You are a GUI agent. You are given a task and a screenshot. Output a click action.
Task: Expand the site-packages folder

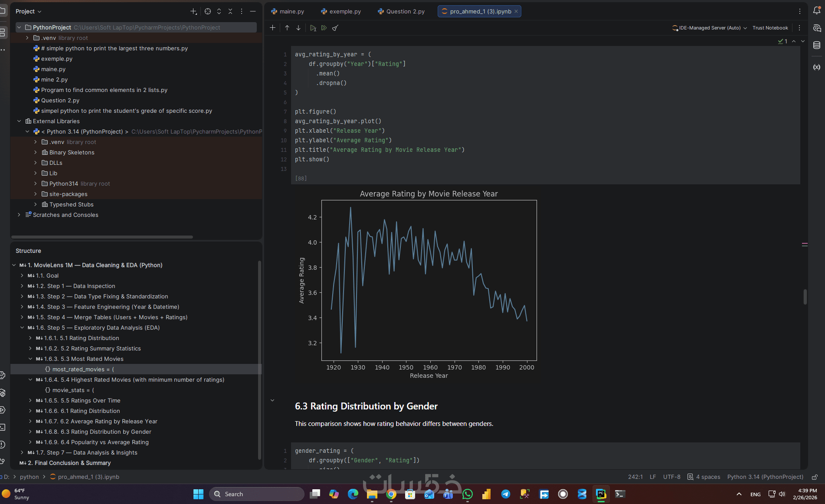[x=36, y=194]
